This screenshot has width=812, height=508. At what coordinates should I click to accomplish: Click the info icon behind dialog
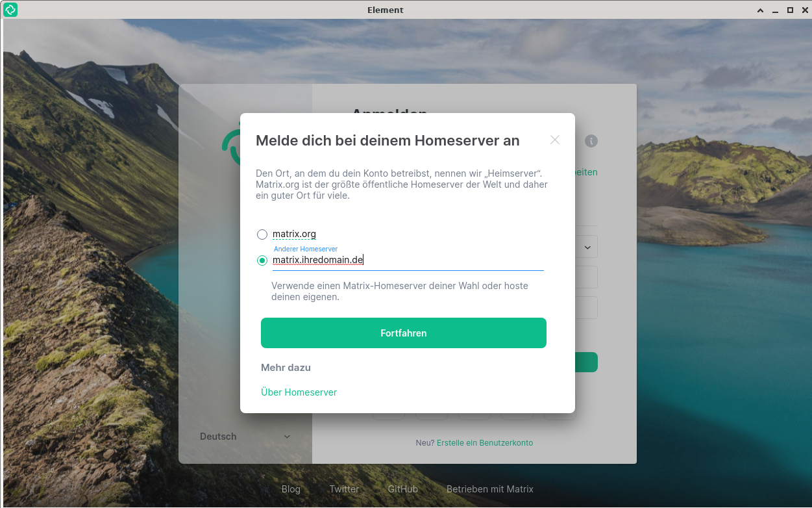(x=591, y=141)
